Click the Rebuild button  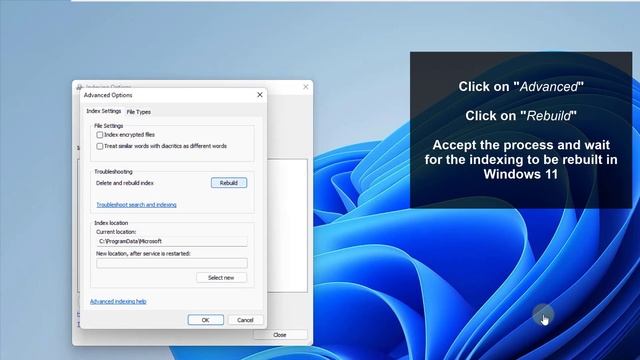click(x=229, y=183)
